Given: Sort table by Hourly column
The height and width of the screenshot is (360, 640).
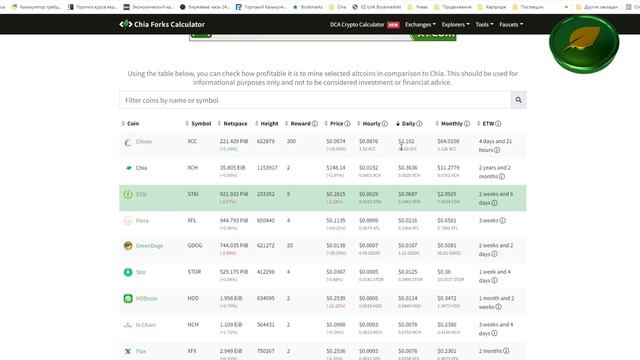Looking at the screenshot, I should pos(369,124).
